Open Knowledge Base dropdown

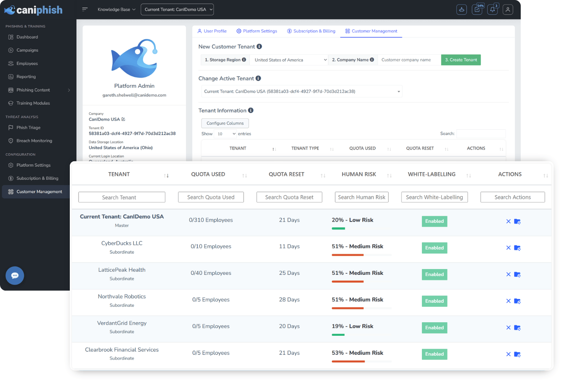(116, 9)
